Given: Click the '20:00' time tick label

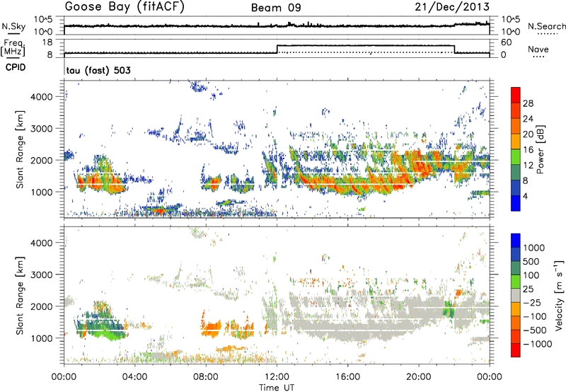Looking at the screenshot, I should pos(418,377).
